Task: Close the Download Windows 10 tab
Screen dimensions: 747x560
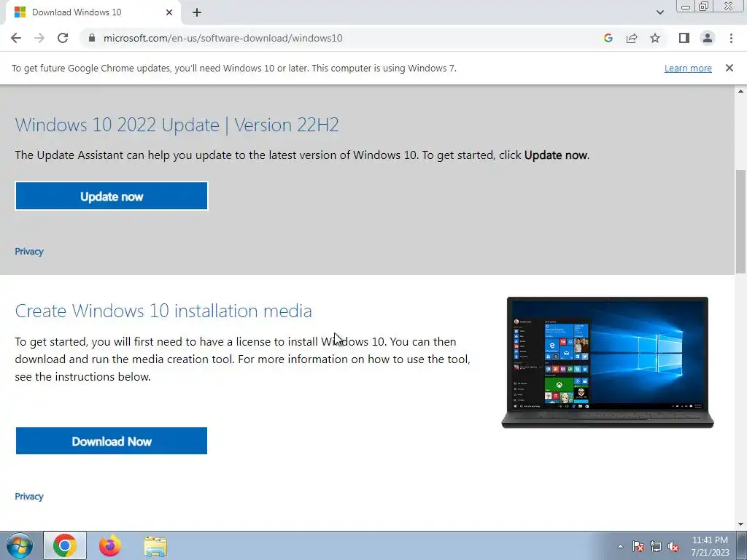Action: [x=169, y=12]
